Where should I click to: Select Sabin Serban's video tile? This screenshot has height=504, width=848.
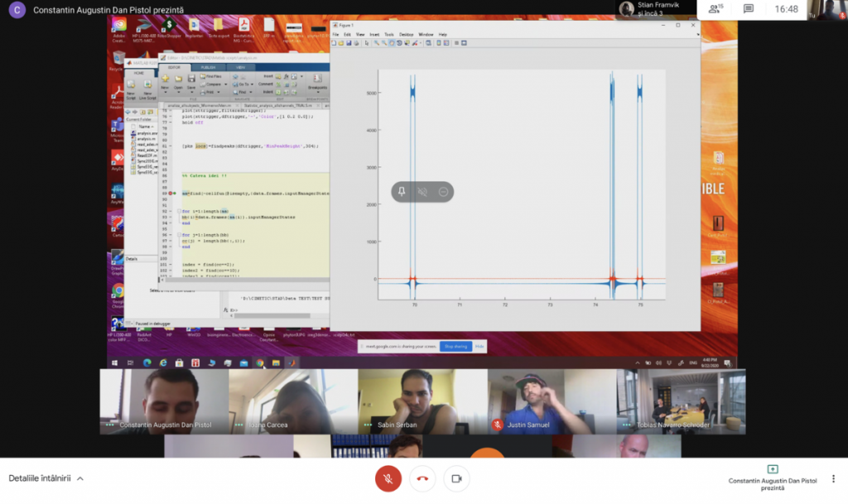pos(422,401)
